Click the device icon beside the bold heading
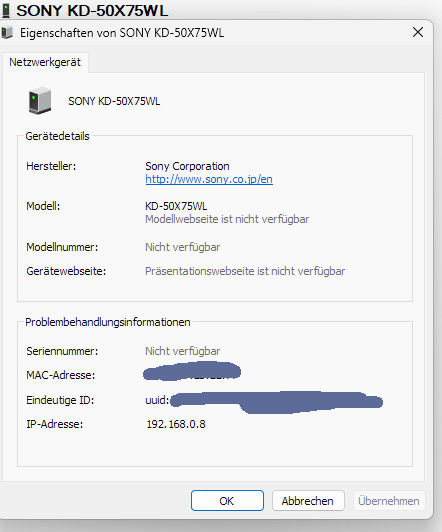442x532 pixels. pos(6,11)
